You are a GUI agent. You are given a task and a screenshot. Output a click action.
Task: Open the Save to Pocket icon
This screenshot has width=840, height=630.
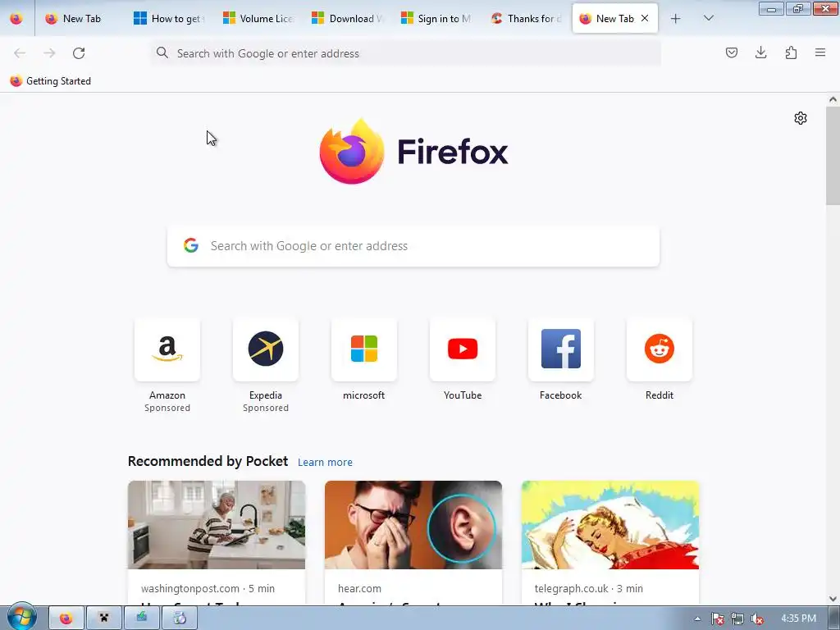(x=731, y=52)
